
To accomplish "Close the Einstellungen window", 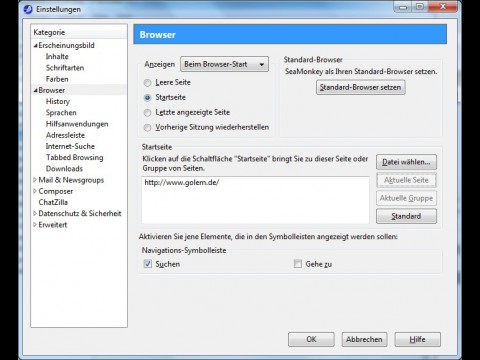I will coord(443,6).
